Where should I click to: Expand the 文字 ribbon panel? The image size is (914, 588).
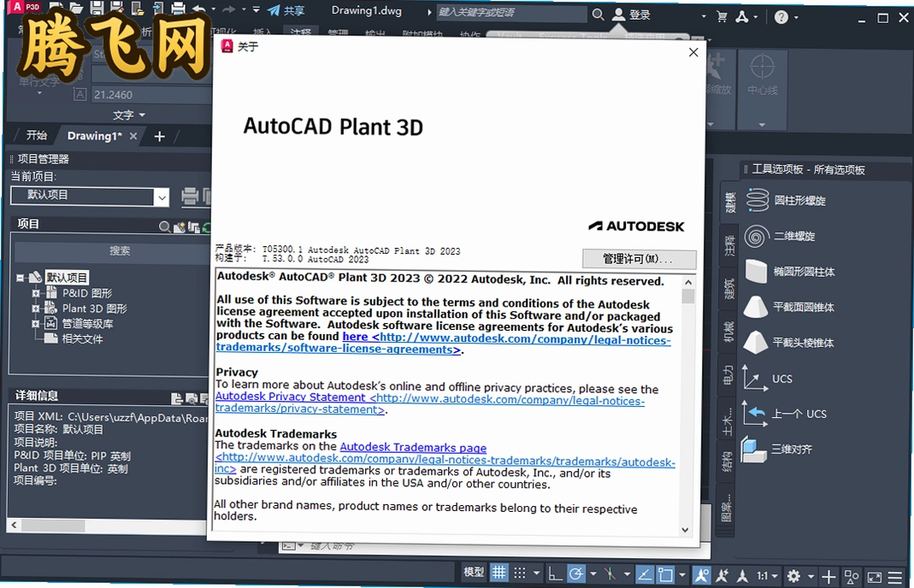[x=129, y=115]
